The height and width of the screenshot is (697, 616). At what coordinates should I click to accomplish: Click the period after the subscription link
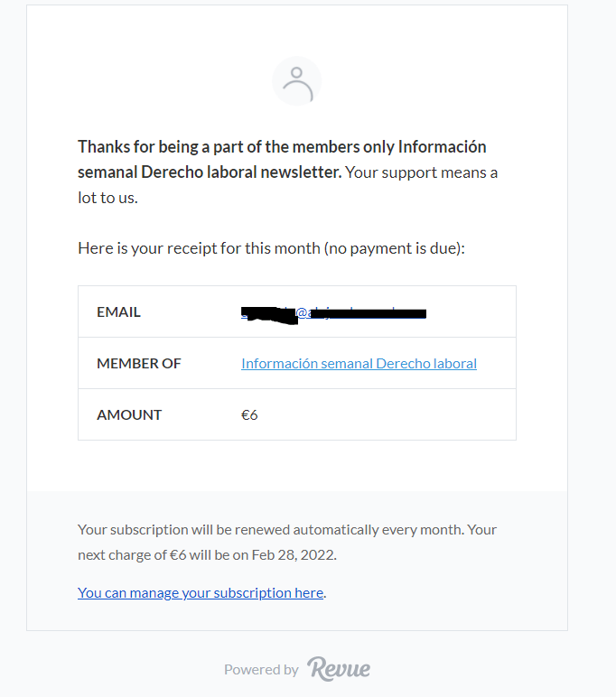(x=325, y=594)
